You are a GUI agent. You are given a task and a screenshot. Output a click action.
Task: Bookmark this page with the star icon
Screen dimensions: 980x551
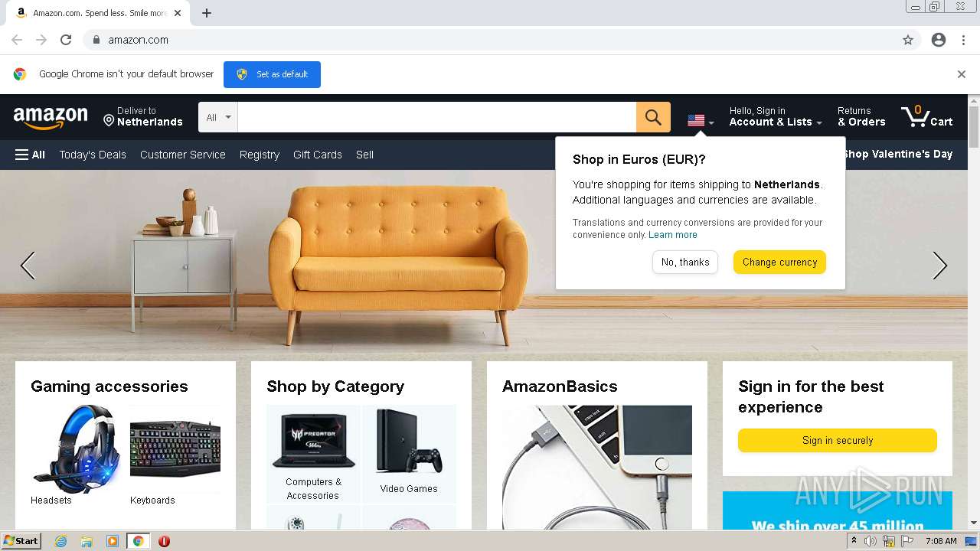pyautogui.click(x=908, y=40)
